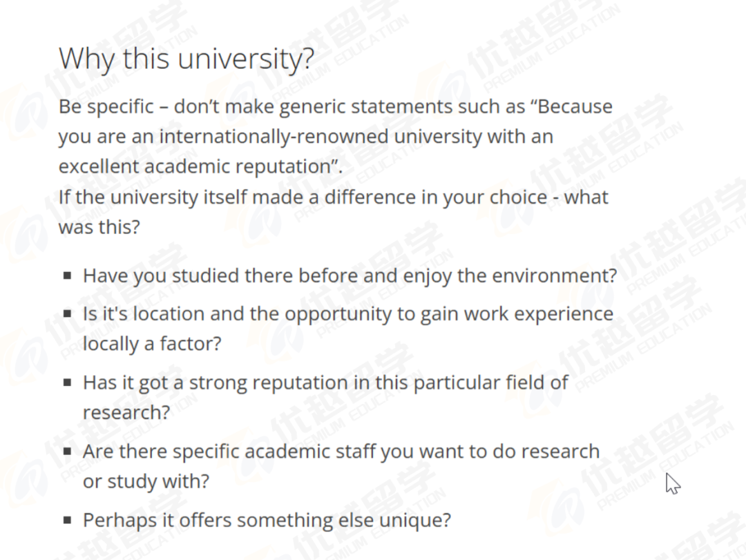Click 'Perhaps it offers something else unique?' text
Image resolution: width=746 pixels, height=560 pixels.
[267, 520]
